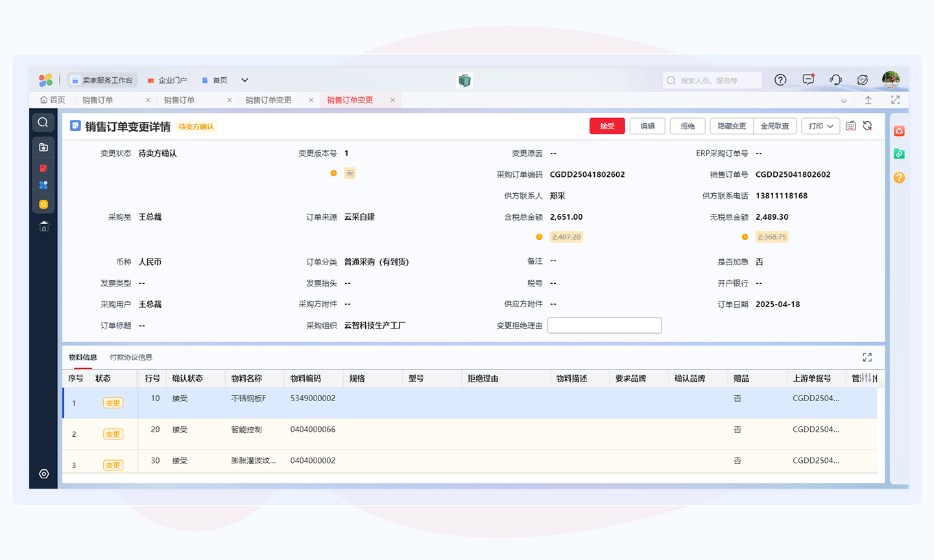Viewport: 934px width, 560px height.
Task: Click the help question mark icon in header
Action: [x=780, y=80]
